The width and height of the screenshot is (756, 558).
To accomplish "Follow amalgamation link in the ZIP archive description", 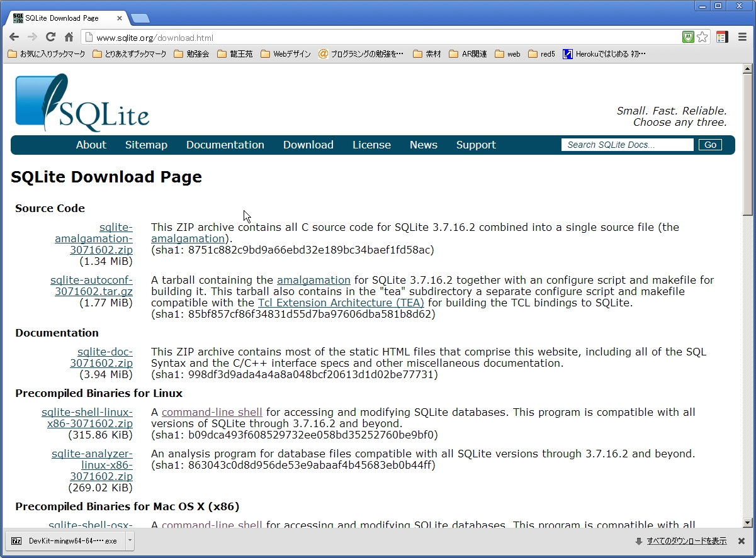I will pos(188,238).
